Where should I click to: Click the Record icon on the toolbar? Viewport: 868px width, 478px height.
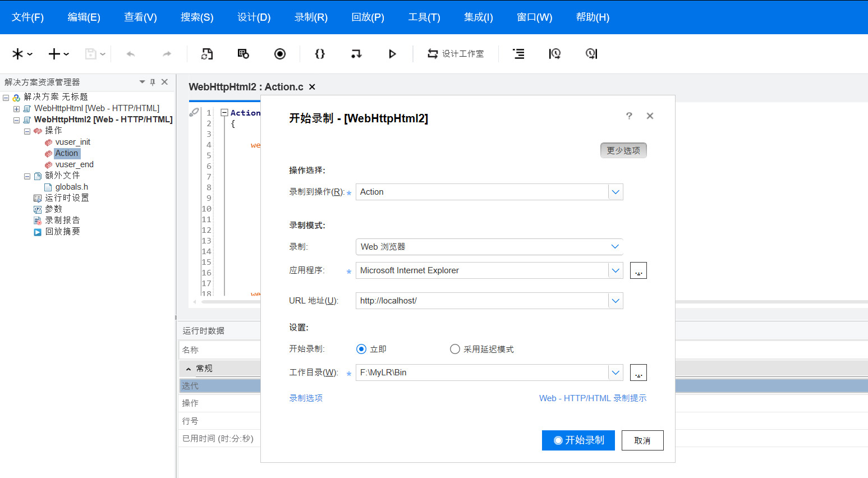280,53
